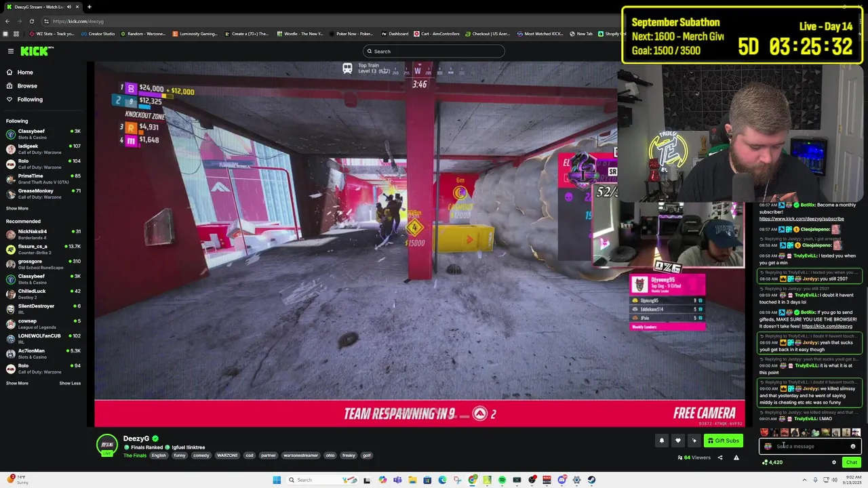868x488 pixels.
Task: Select the English language tag
Action: pos(159,455)
